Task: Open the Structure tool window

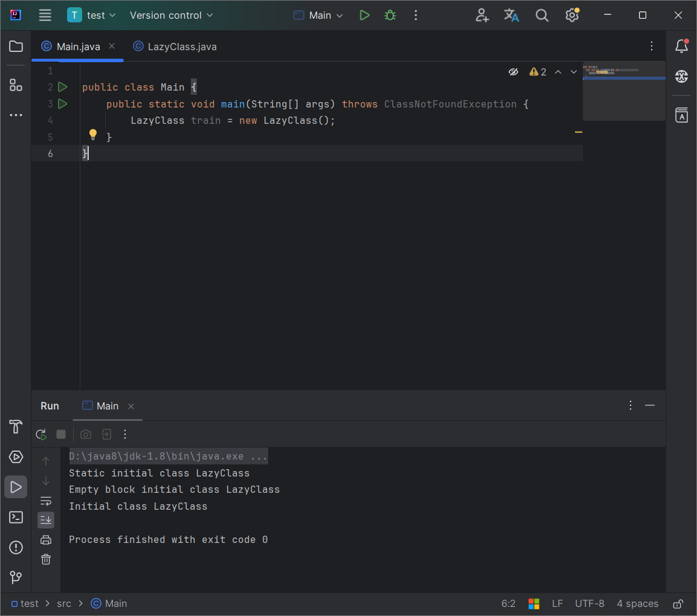Action: 16,85
